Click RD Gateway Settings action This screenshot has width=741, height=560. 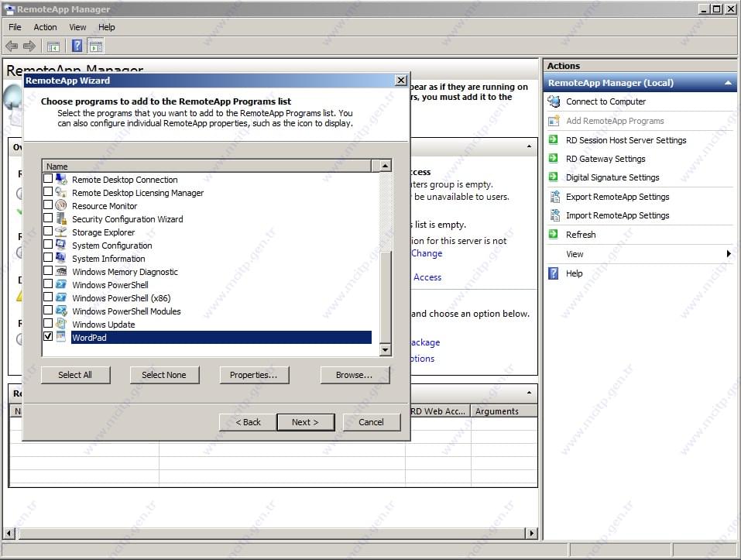(x=605, y=159)
